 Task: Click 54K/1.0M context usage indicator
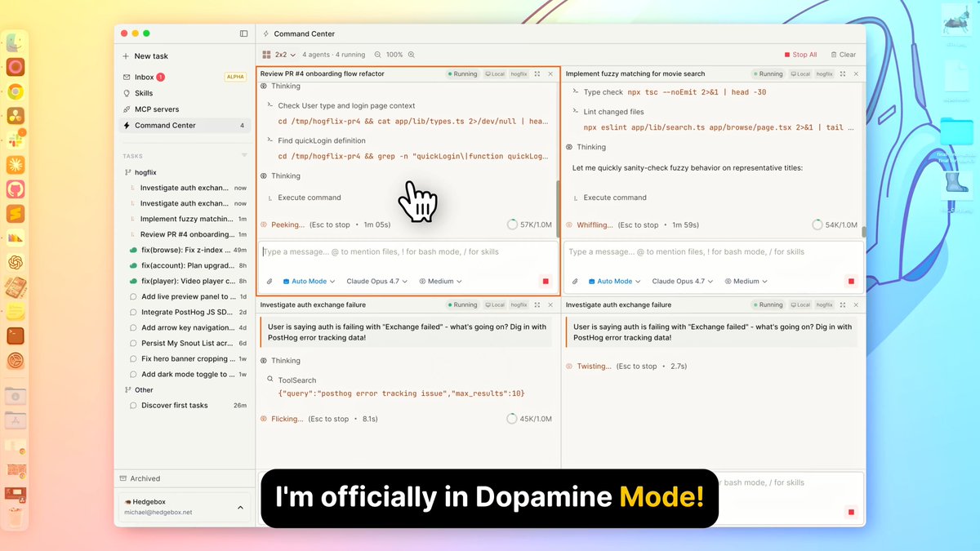tap(835, 224)
